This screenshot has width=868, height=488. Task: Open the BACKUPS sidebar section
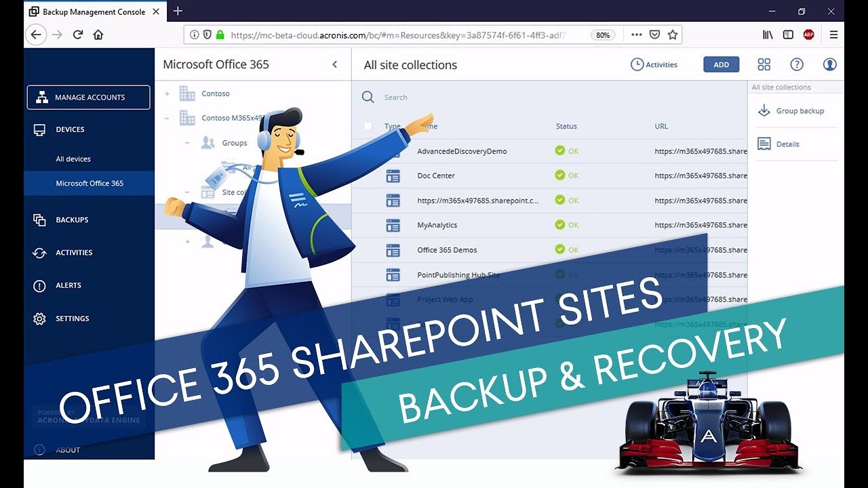[72, 220]
